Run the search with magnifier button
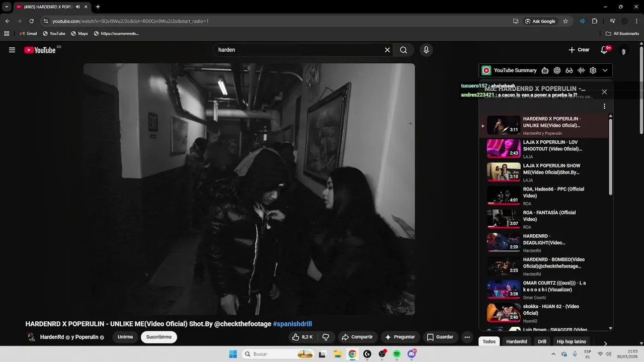Image resolution: width=644 pixels, height=362 pixels. [x=404, y=50]
